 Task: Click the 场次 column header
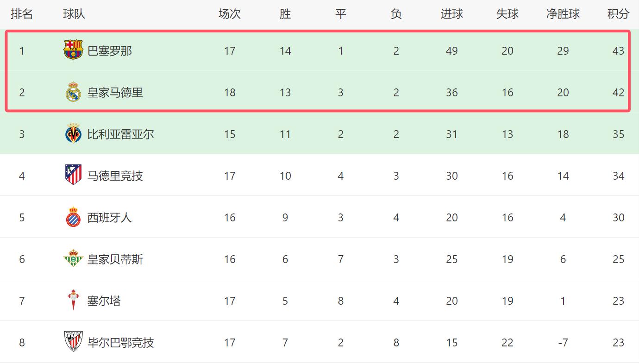tap(230, 14)
